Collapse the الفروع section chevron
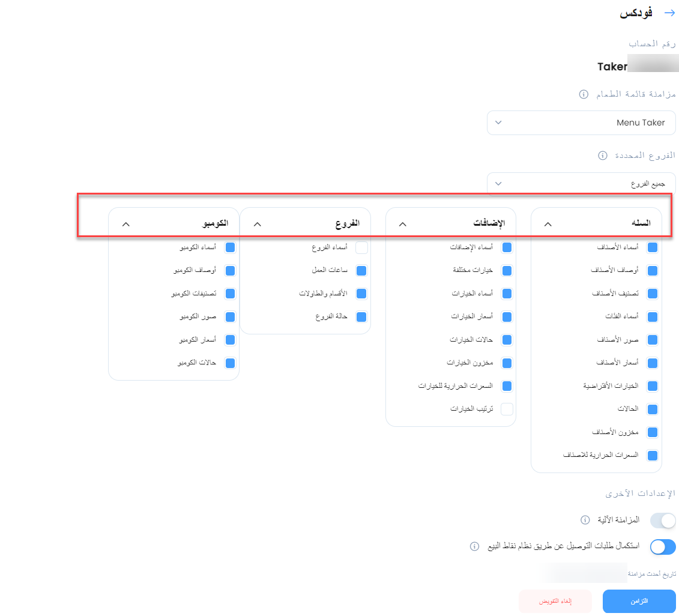The width and height of the screenshot is (679, 616). point(257,224)
